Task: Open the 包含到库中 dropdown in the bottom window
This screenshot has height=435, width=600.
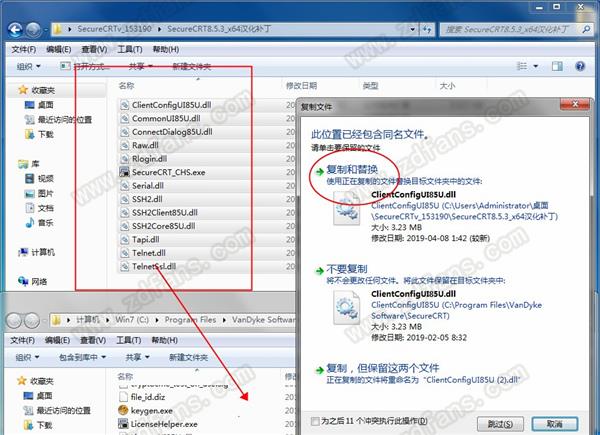Action: point(82,357)
